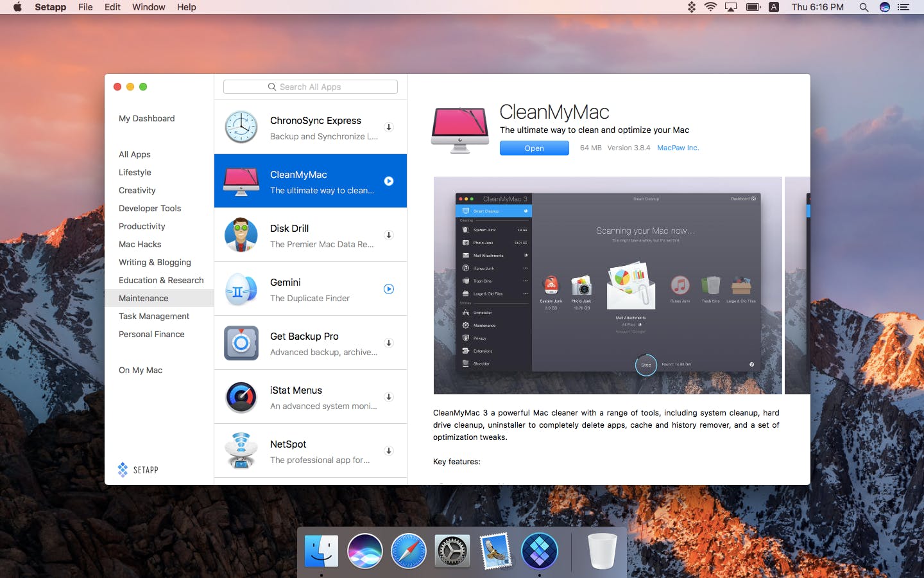Click the Gemini open arrow icon
Screen dimensions: 924x578
[389, 289]
